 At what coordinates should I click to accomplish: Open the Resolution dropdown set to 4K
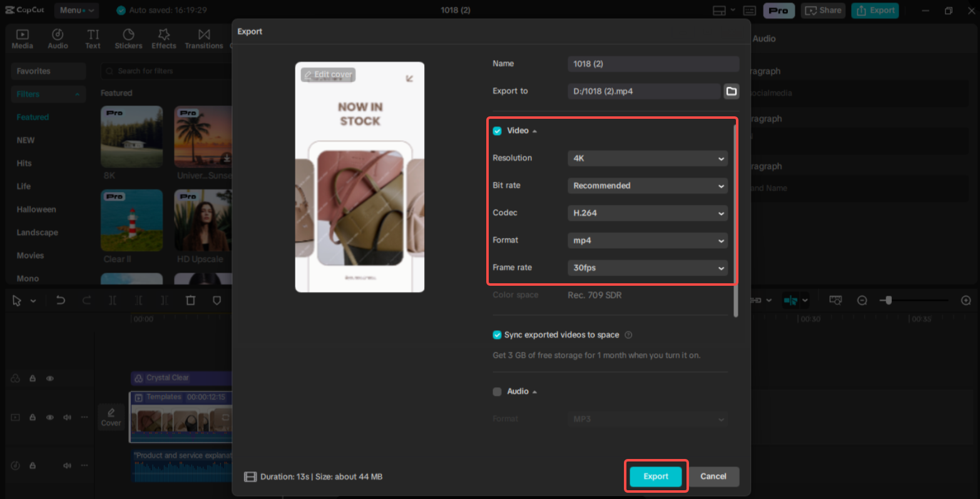pyautogui.click(x=647, y=158)
